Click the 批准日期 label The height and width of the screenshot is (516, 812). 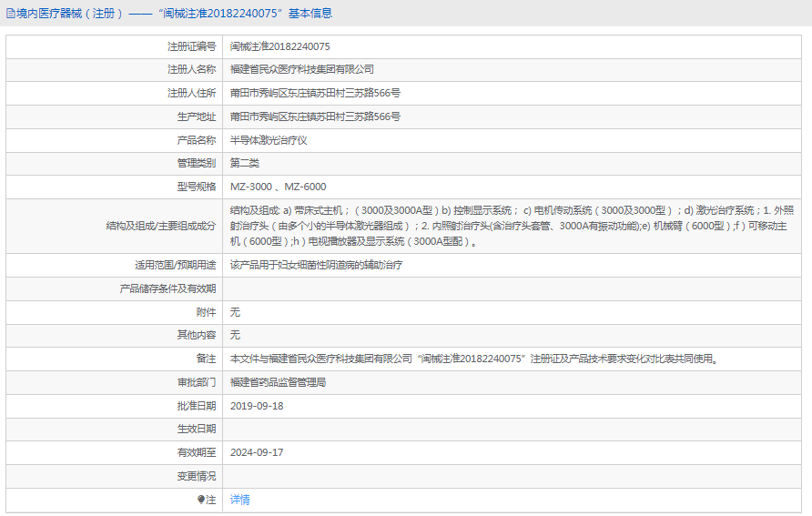pos(197,406)
